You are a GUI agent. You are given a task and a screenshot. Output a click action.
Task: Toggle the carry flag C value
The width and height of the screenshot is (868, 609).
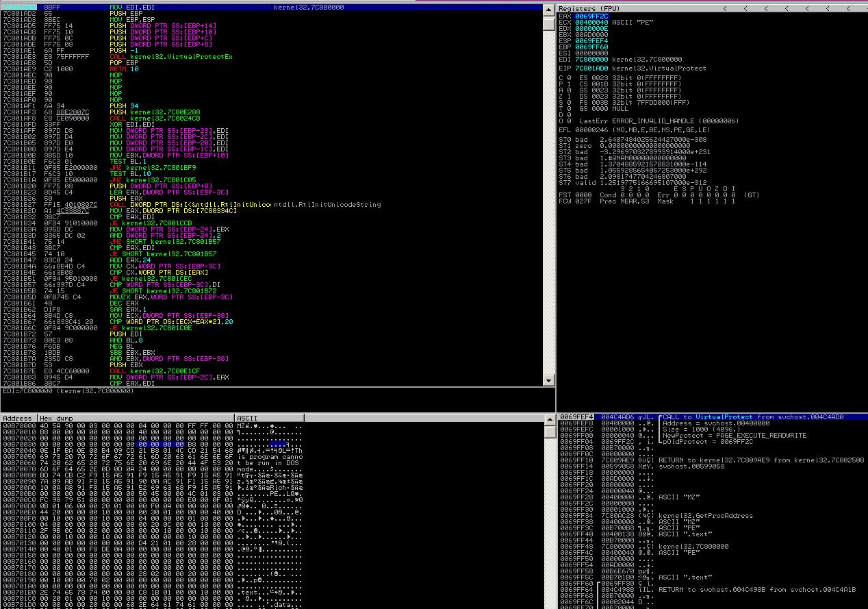567,78
